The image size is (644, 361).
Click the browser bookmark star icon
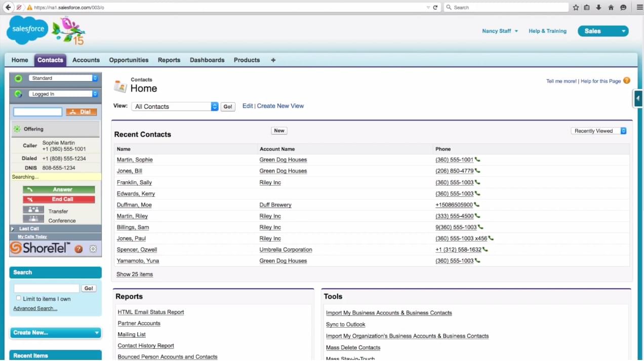coord(576,8)
